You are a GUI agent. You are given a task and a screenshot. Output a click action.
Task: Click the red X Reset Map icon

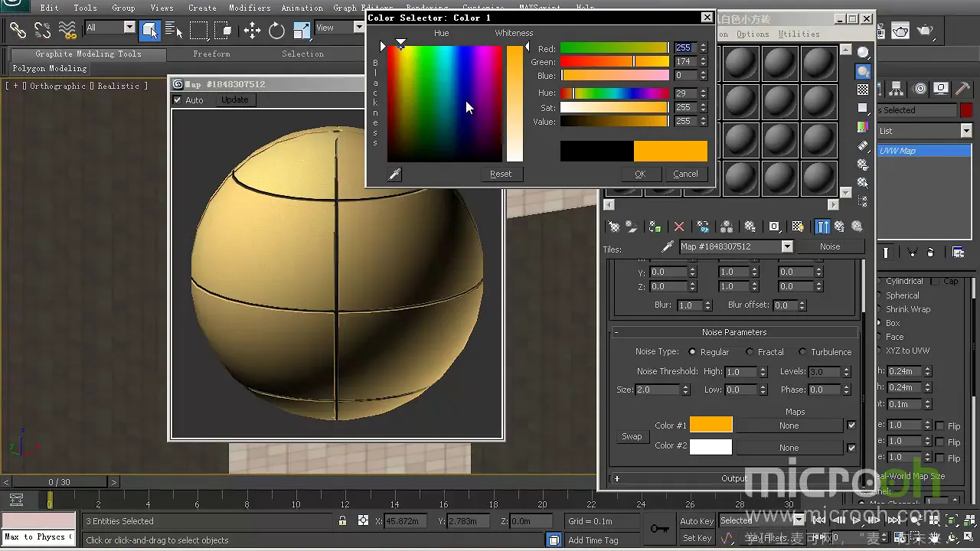678,227
